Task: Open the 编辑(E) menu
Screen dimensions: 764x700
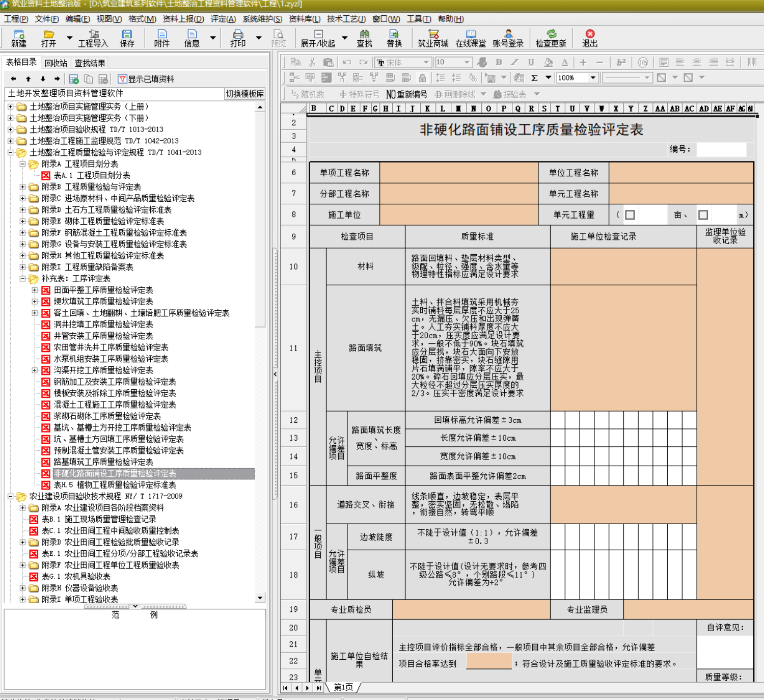Action: click(x=77, y=19)
